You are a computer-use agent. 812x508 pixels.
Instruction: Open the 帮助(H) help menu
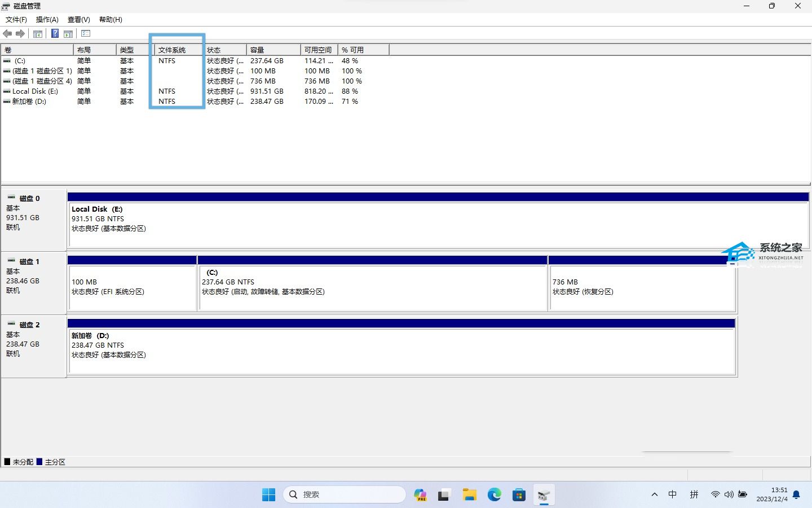pyautogui.click(x=111, y=19)
